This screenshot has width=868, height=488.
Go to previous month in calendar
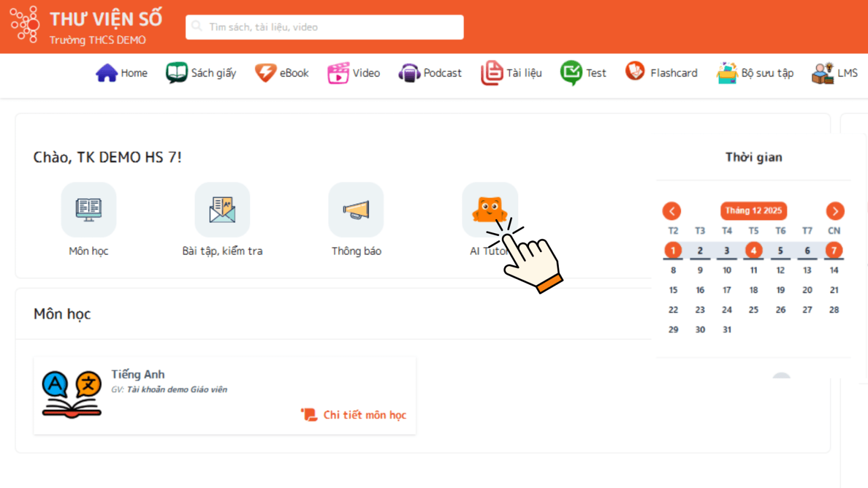click(672, 211)
